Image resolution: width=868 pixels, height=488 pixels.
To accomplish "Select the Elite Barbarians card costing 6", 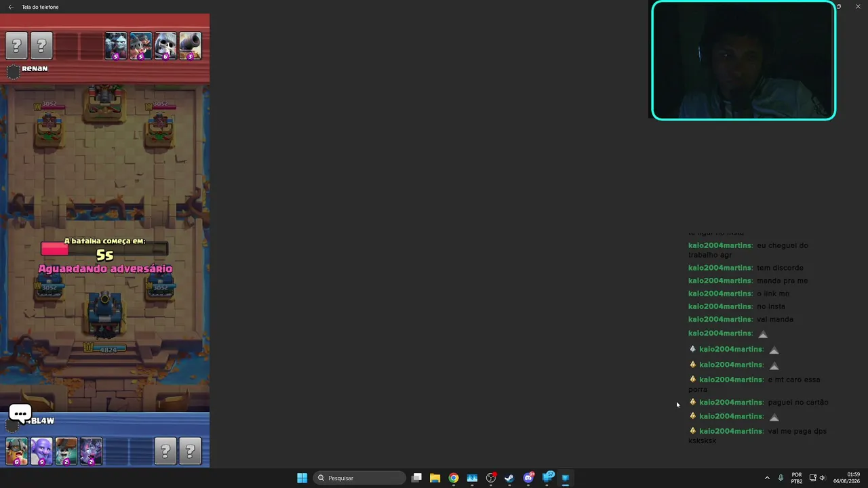I will 16,451.
